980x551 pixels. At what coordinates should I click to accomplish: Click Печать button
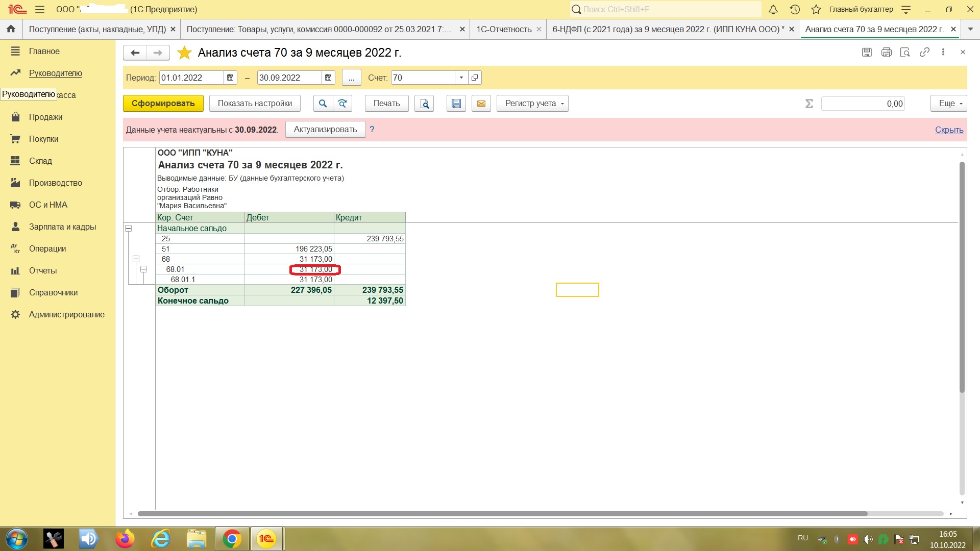click(386, 104)
